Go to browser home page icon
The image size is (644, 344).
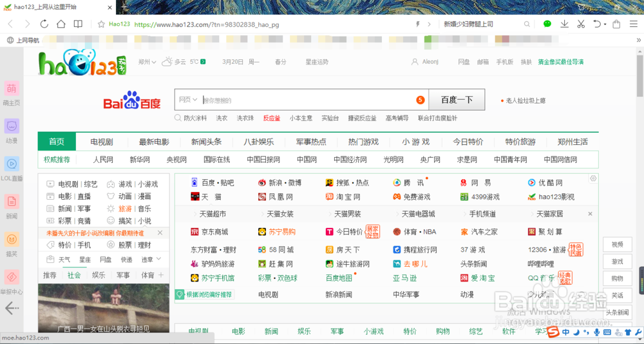[61, 24]
